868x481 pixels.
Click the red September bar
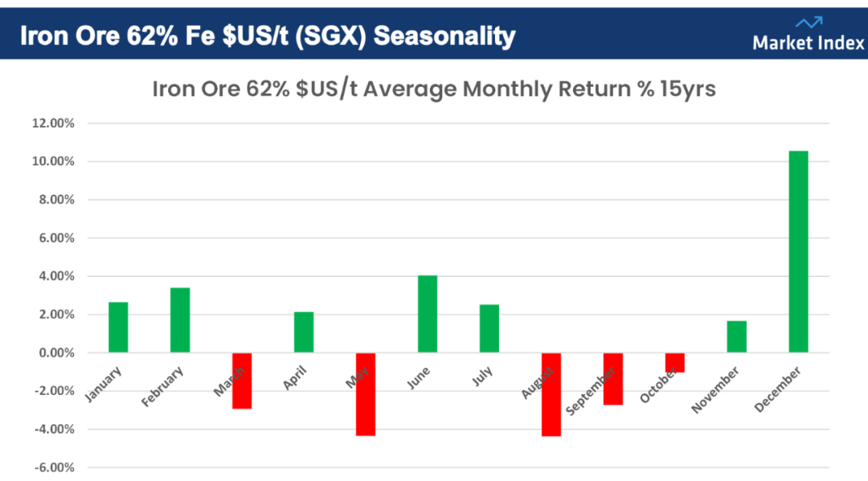[x=613, y=378]
